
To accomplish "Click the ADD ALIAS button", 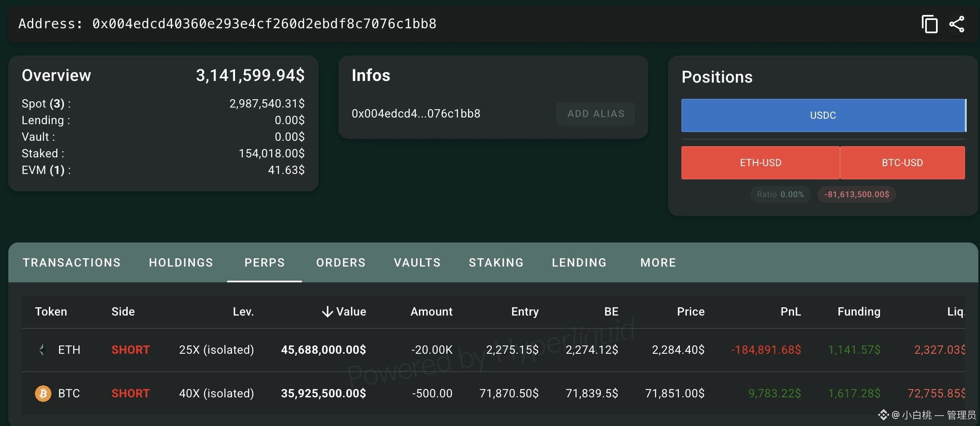I will pyautogui.click(x=595, y=114).
